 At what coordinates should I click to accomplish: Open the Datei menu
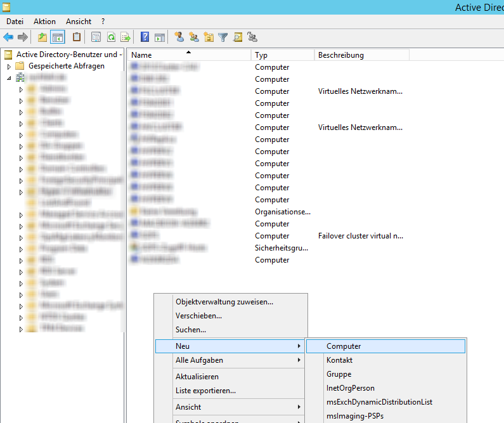15,22
